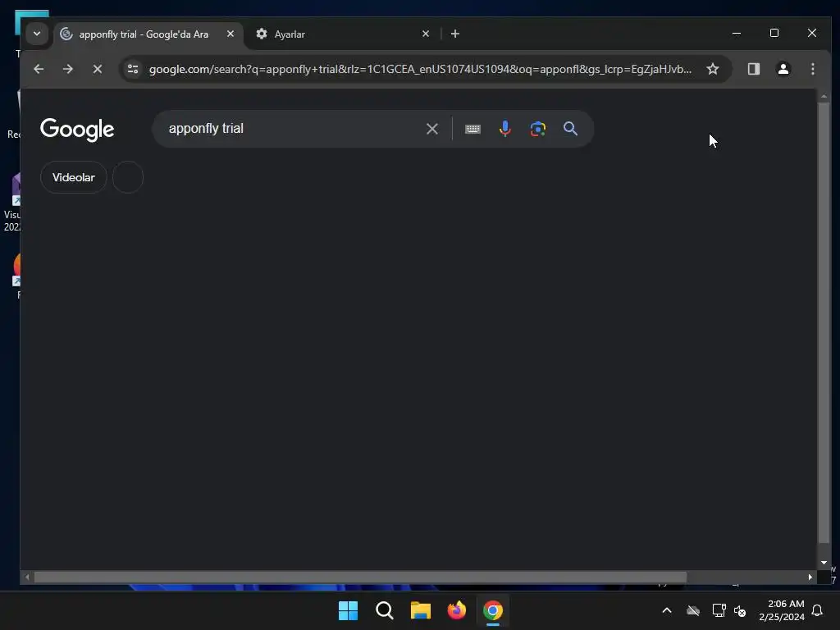Go to the Google logo homepage

(77, 129)
